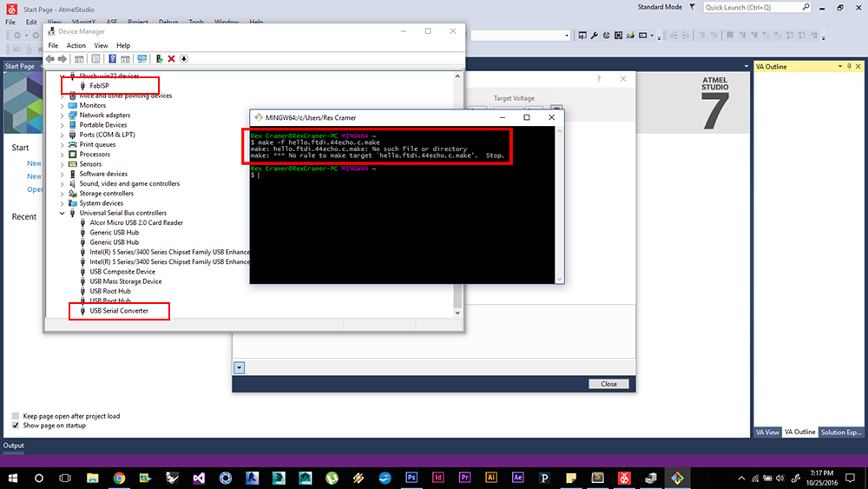Viewport: 868px width, 489px height.
Task: Collapse Universal Serial Bus controllers node
Action: [x=62, y=213]
